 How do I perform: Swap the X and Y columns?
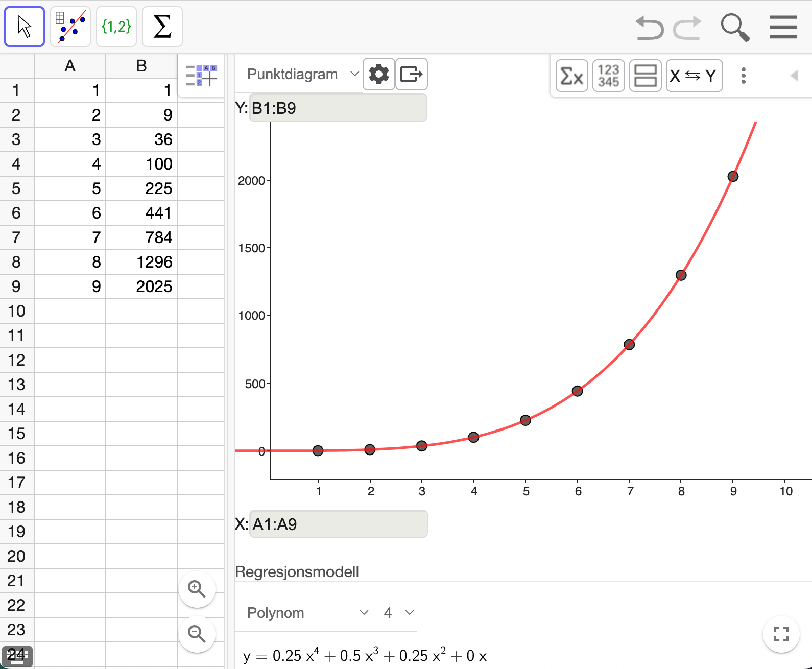[695, 76]
